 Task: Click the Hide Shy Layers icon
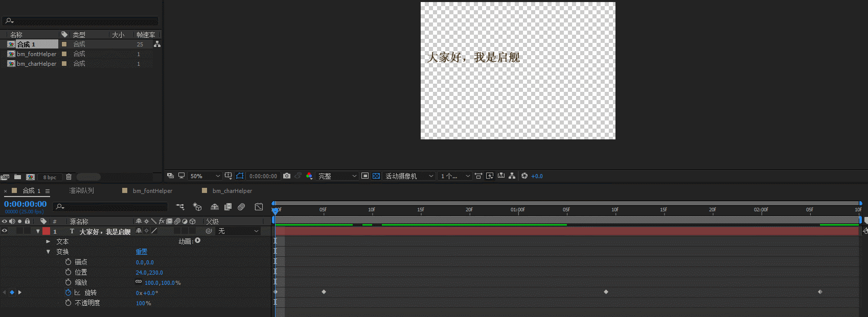click(x=215, y=207)
